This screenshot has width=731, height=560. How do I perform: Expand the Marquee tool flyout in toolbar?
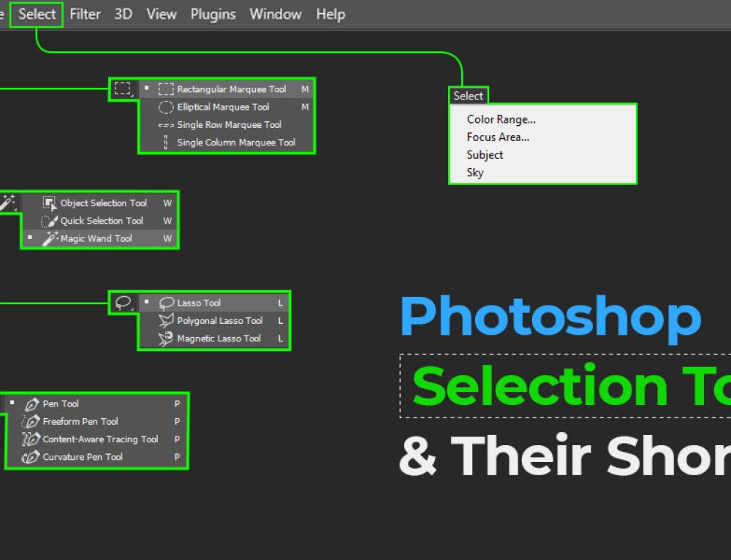click(123, 88)
